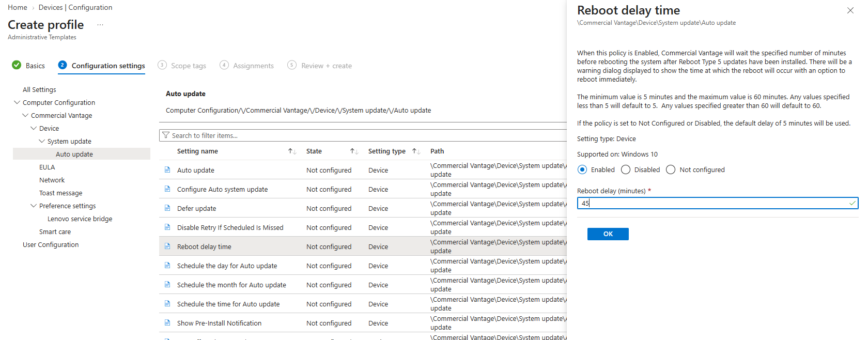Open Schedule the day for Auto update setting
The width and height of the screenshot is (868, 340).
tap(227, 266)
